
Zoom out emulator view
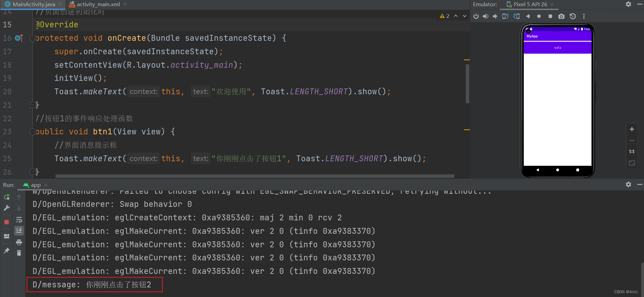tap(632, 141)
